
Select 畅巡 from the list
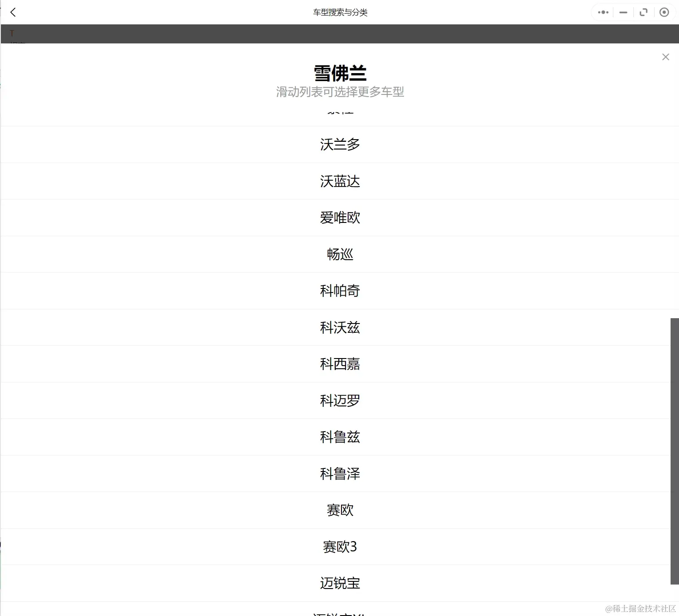click(340, 254)
